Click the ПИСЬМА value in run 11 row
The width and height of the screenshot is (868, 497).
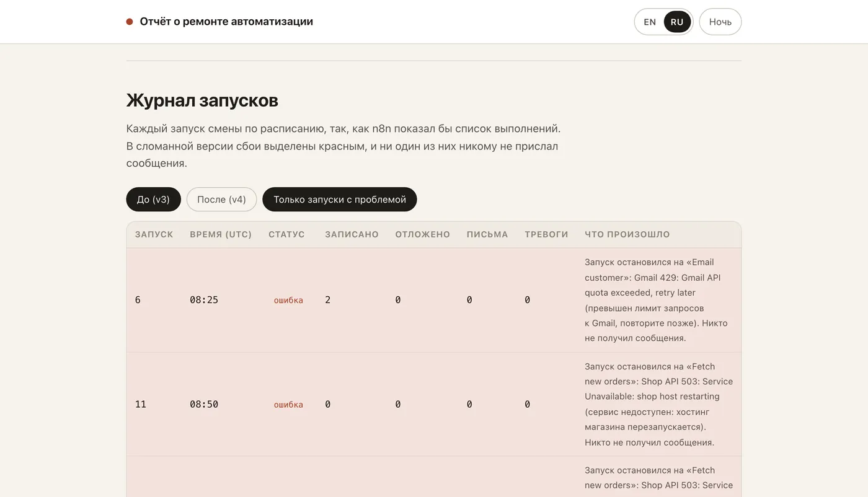pos(469,405)
